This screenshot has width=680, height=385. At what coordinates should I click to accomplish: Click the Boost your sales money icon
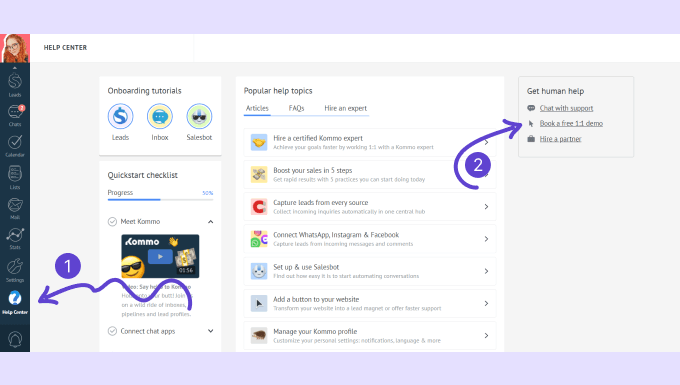point(259,174)
